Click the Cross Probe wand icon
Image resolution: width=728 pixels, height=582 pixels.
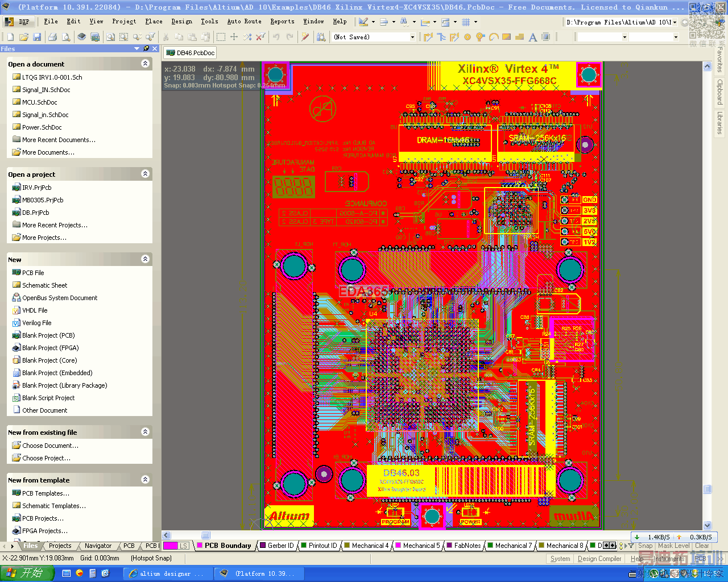pos(305,37)
